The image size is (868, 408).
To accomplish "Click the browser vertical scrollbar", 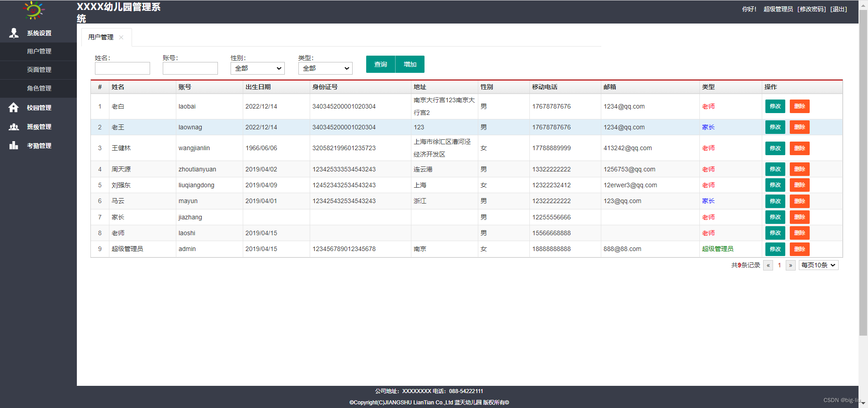I will point(863,172).
